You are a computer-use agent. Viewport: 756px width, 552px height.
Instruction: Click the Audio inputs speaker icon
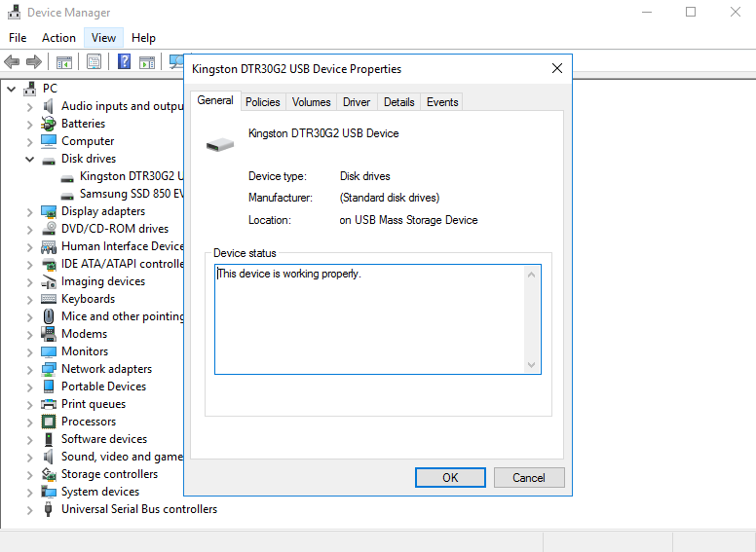48,106
